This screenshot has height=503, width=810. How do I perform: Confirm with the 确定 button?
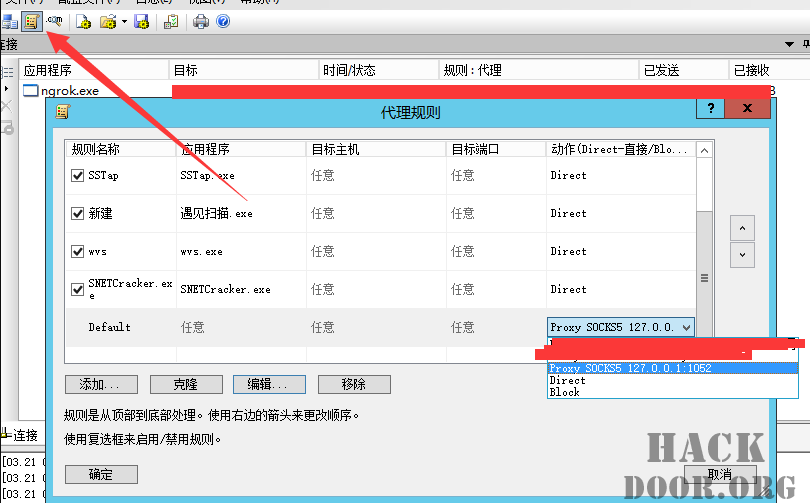(x=101, y=474)
